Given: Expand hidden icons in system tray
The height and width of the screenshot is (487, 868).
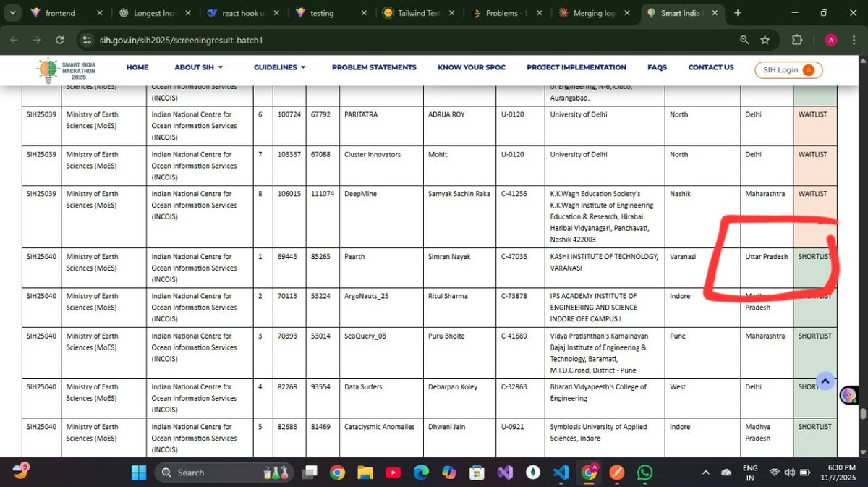Looking at the screenshot, I should tap(705, 473).
